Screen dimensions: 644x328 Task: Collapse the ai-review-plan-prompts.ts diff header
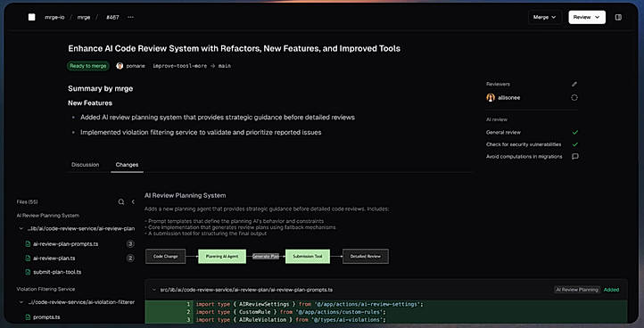click(x=153, y=290)
